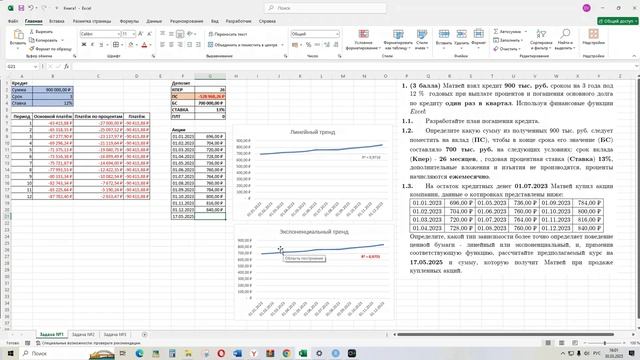Screen dimensions: 640x360
Task: Switch to Page Layout view icon in status bar
Action: click(x=562, y=343)
